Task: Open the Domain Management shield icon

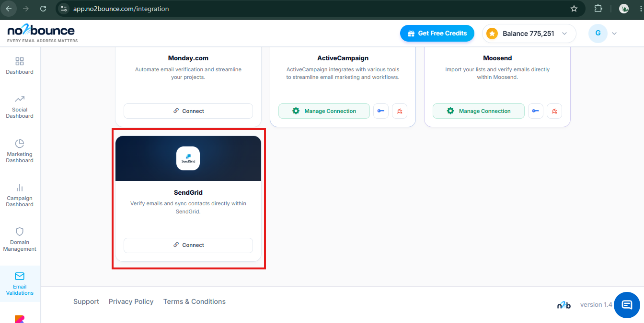Action: point(20,232)
